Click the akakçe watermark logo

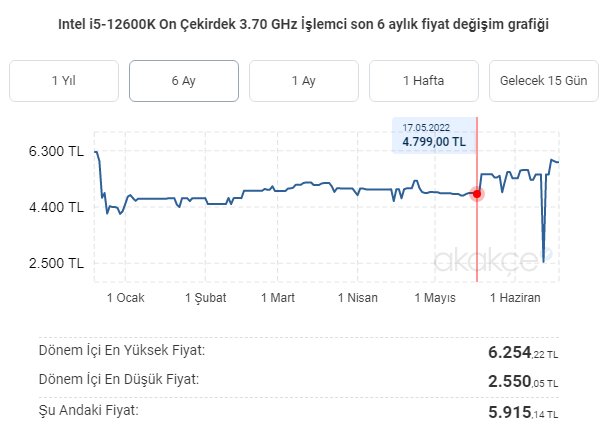pyautogui.click(x=493, y=261)
